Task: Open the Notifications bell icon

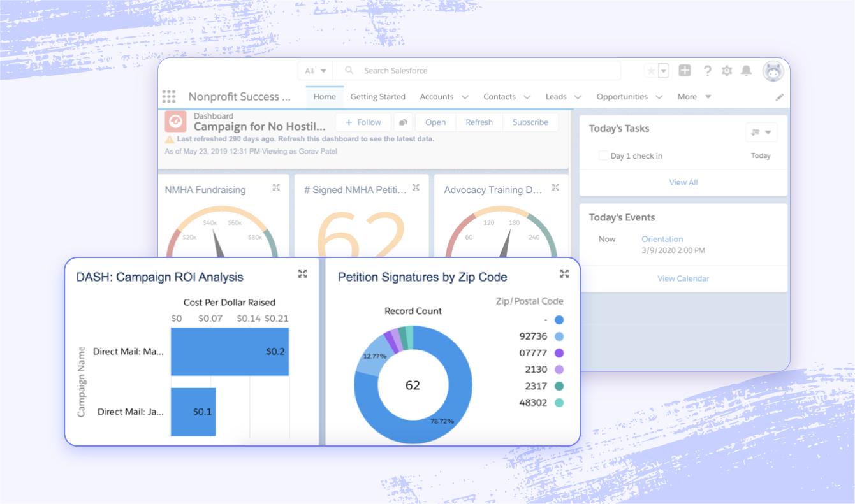Action: [746, 71]
